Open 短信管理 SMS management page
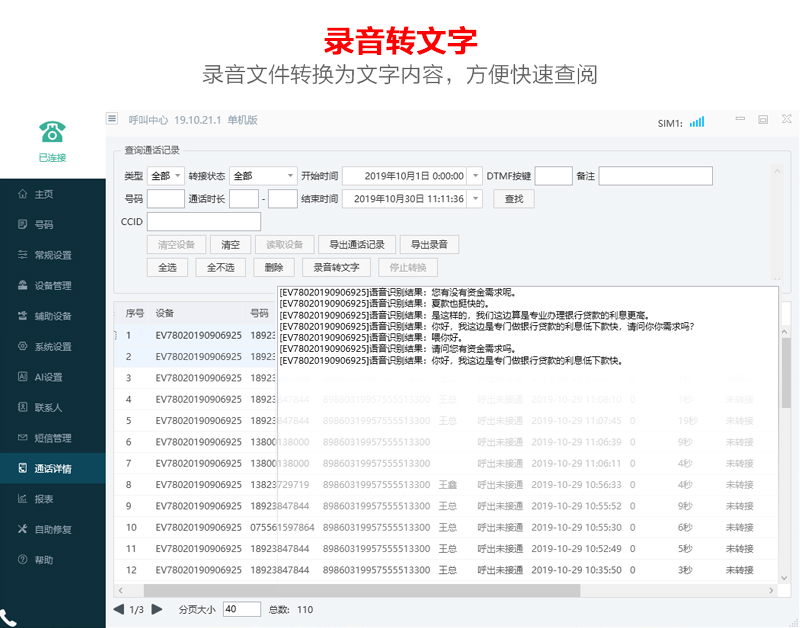This screenshot has width=800, height=628. (52, 438)
